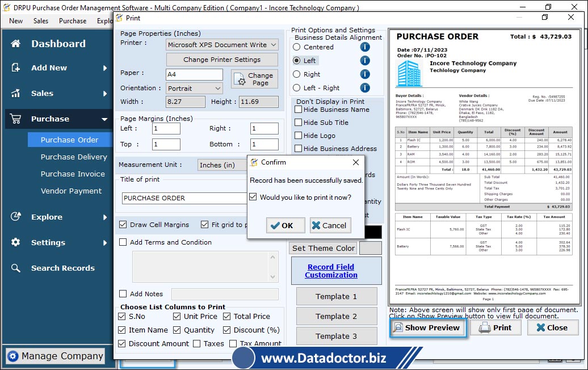
Task: Check Hide Sub Title option
Action: [x=299, y=123]
